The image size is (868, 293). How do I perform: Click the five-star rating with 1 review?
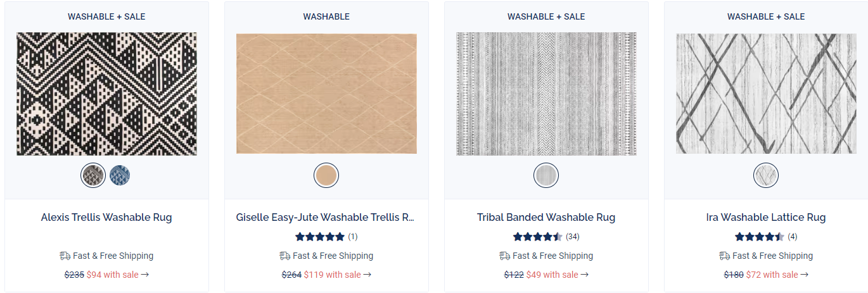326,237
